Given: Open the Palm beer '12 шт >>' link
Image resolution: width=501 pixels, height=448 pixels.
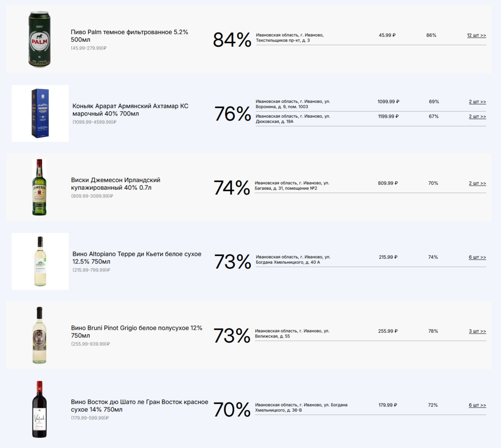Looking at the screenshot, I should [x=476, y=35].
